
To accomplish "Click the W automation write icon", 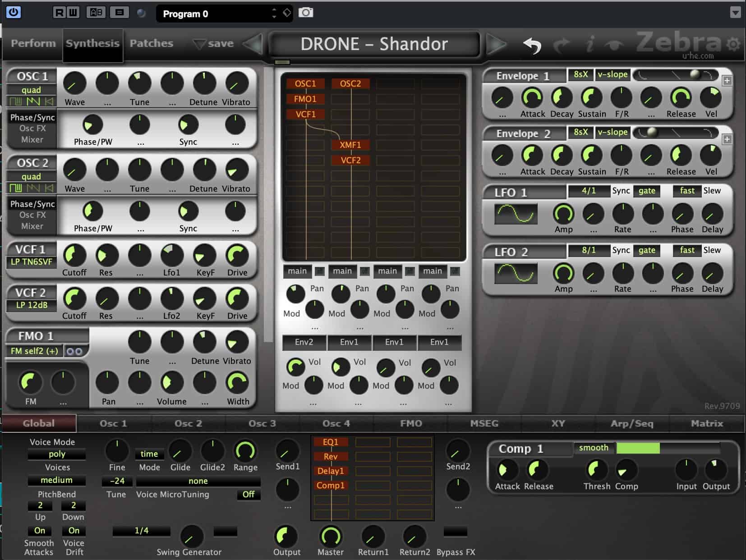I will pos(73,13).
